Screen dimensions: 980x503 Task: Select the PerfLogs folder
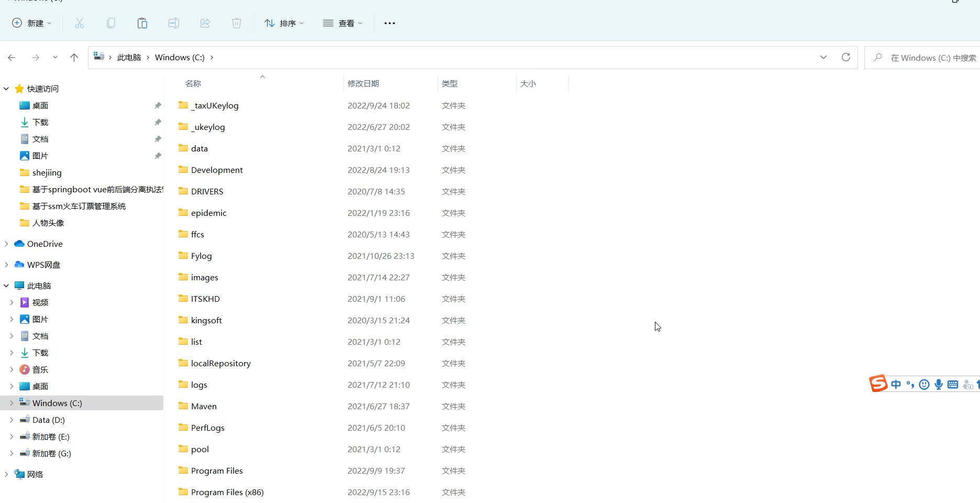tap(208, 428)
